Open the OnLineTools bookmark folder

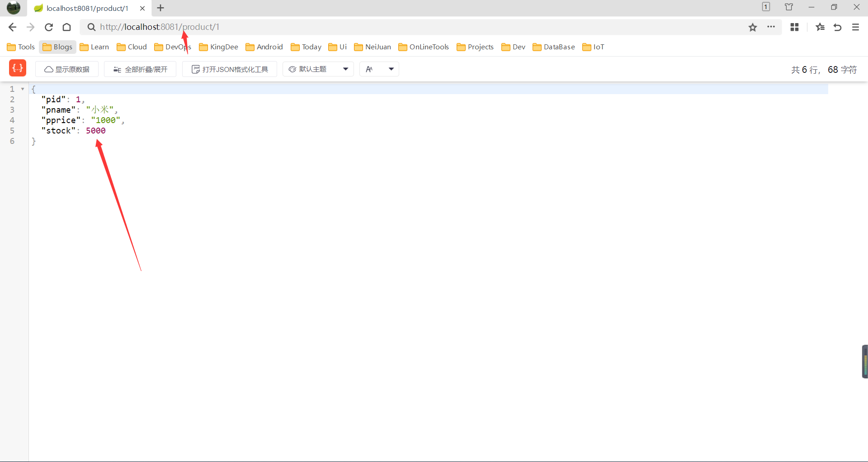[424, 47]
